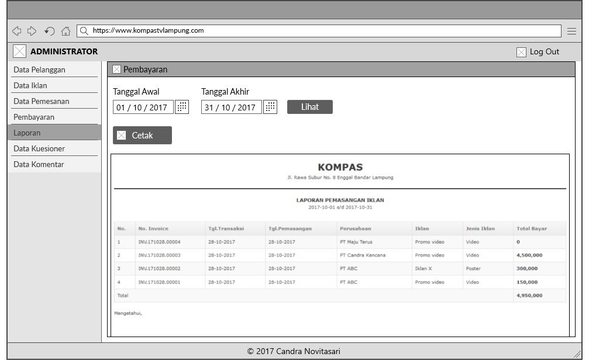Open the Tanggal Awal calendar picker

[182, 107]
